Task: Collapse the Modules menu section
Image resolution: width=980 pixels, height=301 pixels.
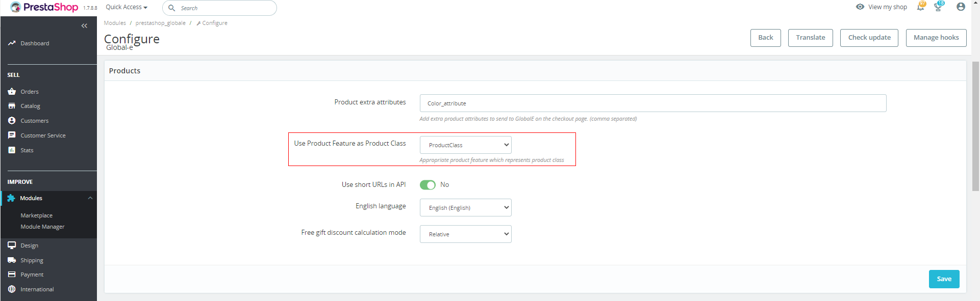Action: point(90,198)
